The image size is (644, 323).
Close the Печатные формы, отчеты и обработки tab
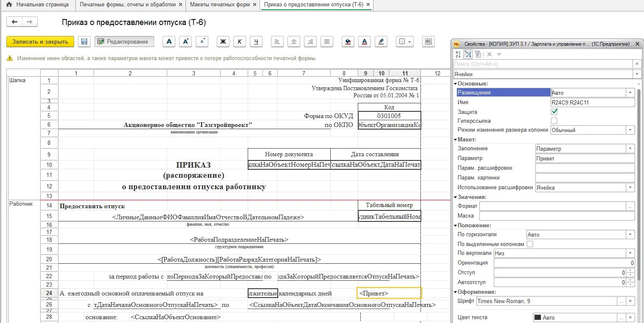coord(181,5)
